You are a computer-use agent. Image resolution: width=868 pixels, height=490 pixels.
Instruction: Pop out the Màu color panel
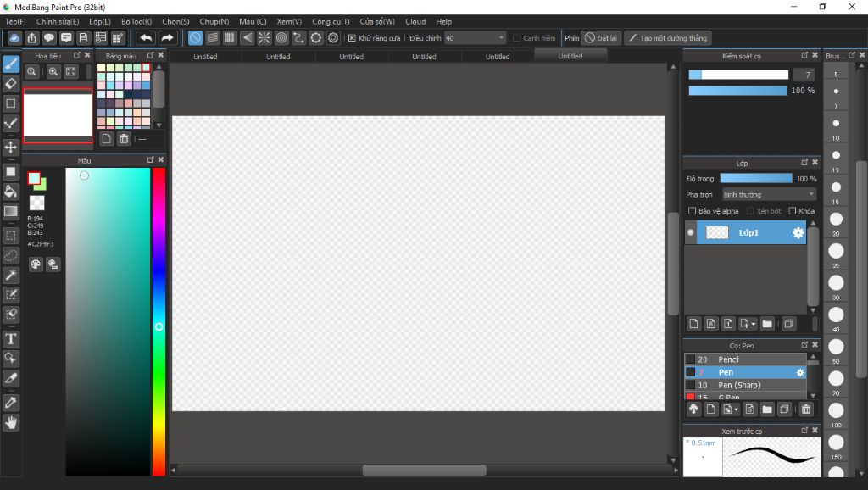pos(150,160)
